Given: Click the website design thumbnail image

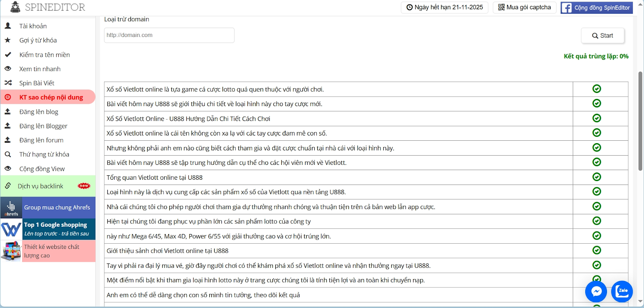Looking at the screenshot, I should point(11,251).
